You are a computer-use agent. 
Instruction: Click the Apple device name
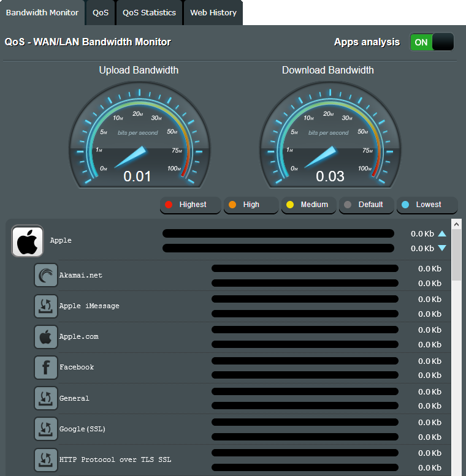point(61,240)
